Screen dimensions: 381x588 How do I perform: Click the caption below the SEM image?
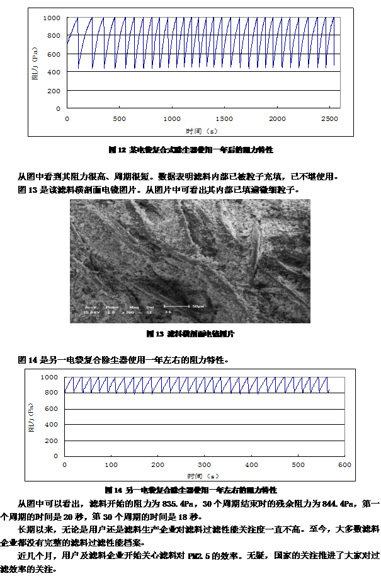pos(190,334)
